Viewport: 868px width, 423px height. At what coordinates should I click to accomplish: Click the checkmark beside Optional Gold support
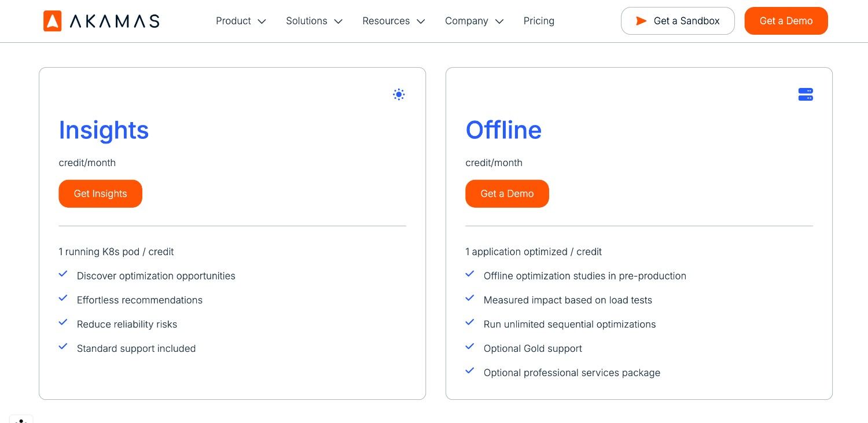point(469,346)
